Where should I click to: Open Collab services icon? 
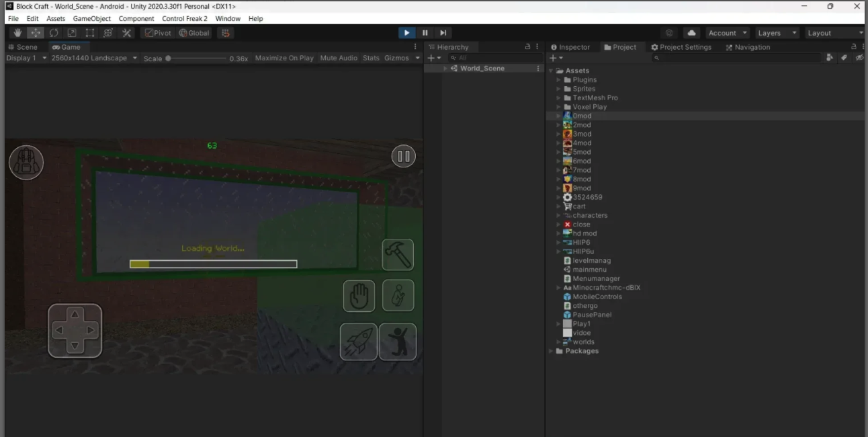point(669,33)
